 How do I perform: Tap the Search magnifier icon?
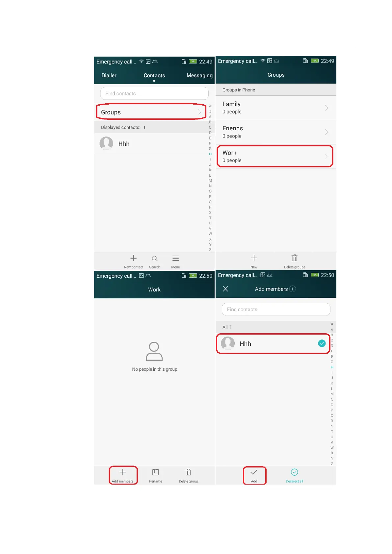[155, 259]
